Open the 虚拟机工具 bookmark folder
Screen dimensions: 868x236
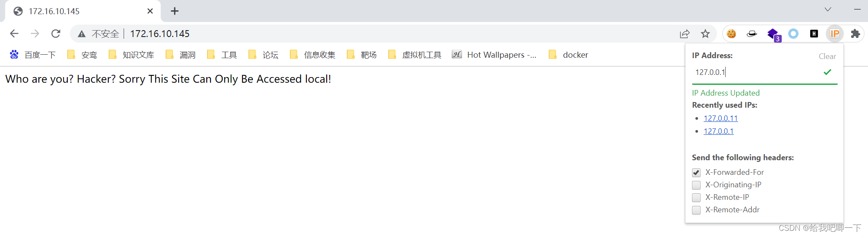[x=415, y=55]
